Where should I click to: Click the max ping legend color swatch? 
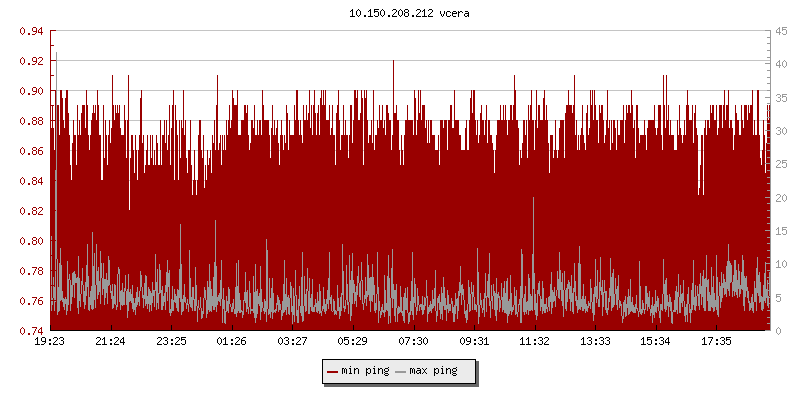401,371
